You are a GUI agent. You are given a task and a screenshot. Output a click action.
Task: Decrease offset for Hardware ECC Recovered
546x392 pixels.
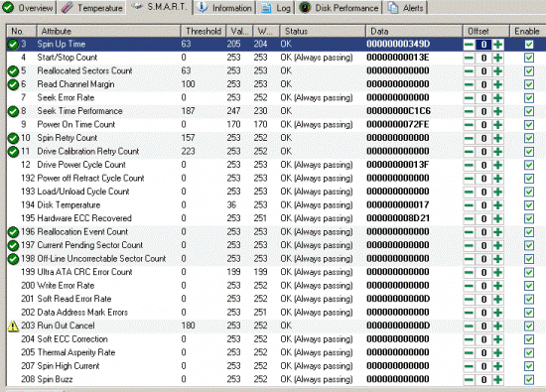tap(469, 219)
